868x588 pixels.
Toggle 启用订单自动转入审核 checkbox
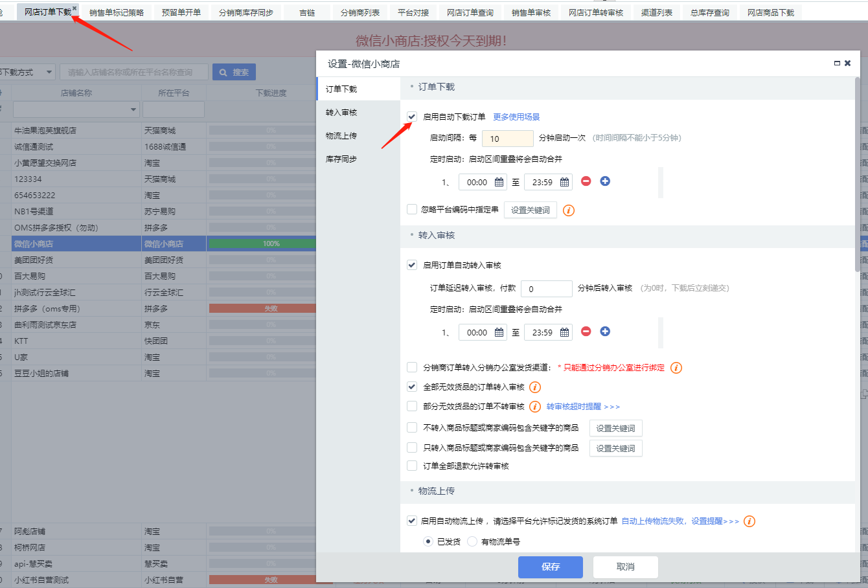coord(412,265)
